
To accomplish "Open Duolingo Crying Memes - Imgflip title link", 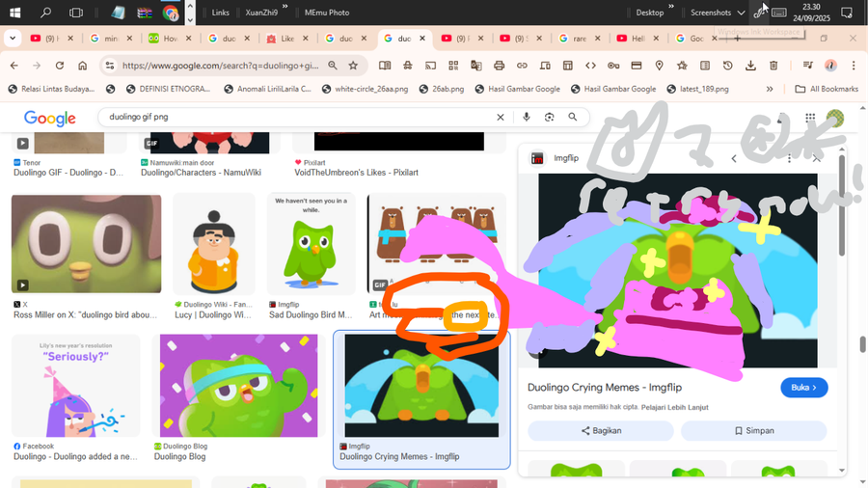I will (605, 388).
